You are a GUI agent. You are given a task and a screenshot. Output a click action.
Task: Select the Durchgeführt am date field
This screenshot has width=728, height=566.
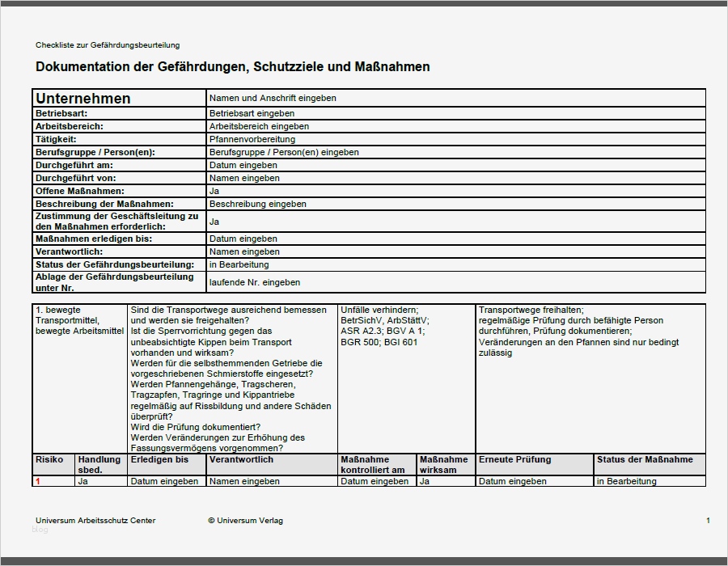tap(243, 165)
